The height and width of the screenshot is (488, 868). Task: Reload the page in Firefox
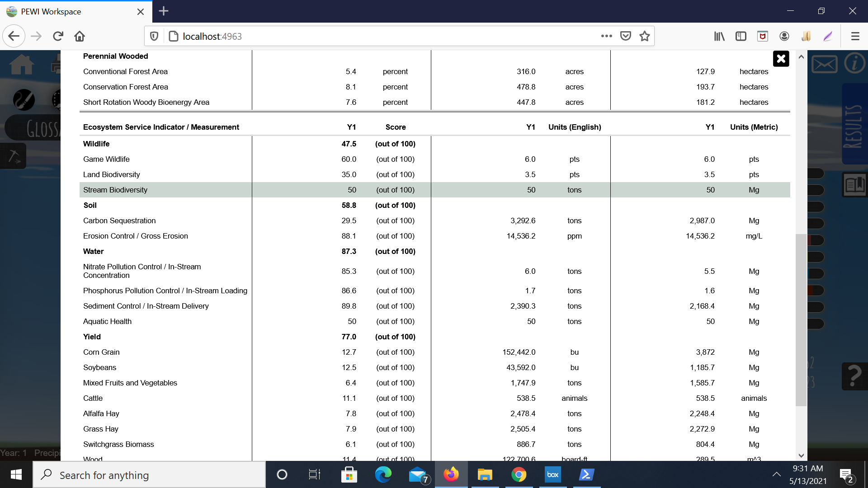click(58, 36)
